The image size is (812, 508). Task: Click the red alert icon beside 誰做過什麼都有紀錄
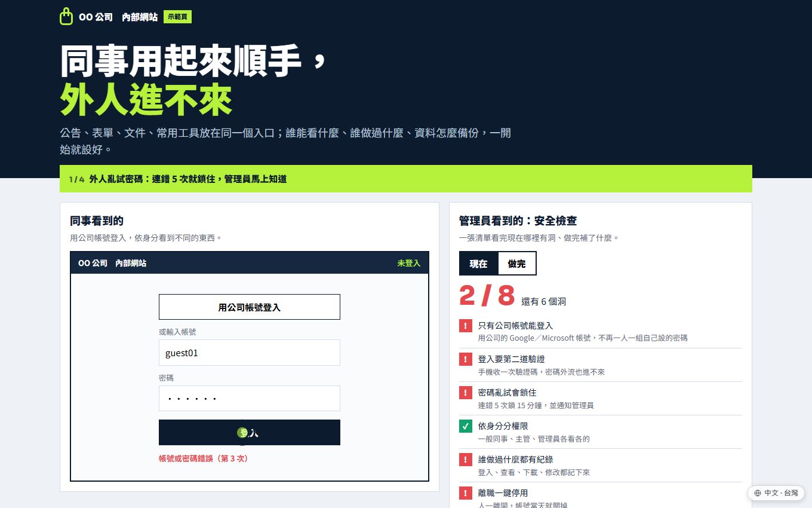tap(466, 460)
